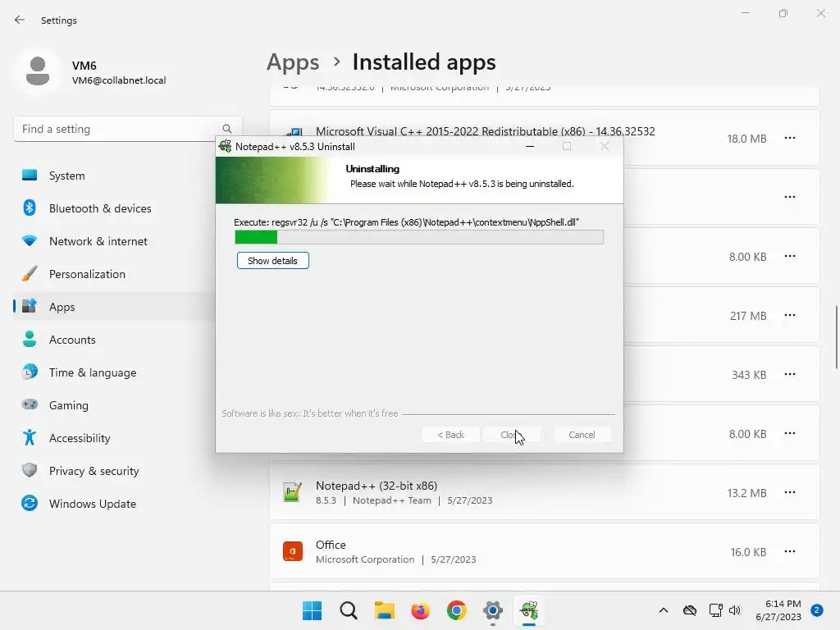The width and height of the screenshot is (840, 630).
Task: Click the Windows Update sync icon
Action: point(30,503)
